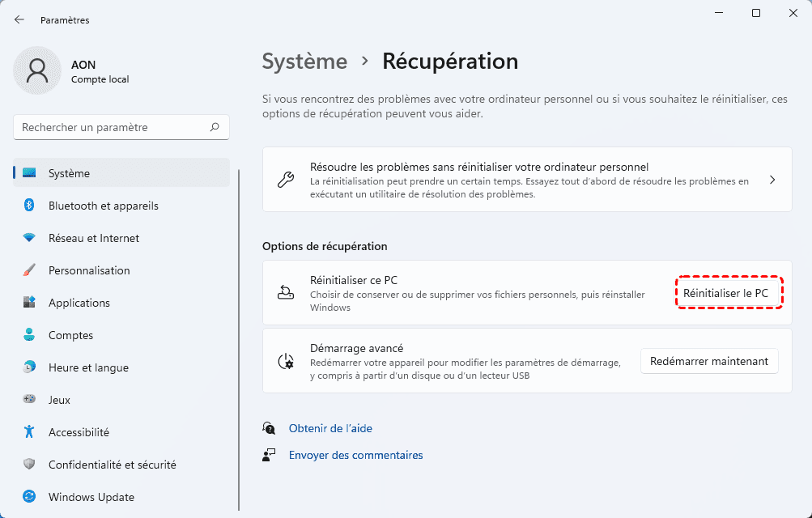Click the Windows Update sync icon

click(x=30, y=497)
